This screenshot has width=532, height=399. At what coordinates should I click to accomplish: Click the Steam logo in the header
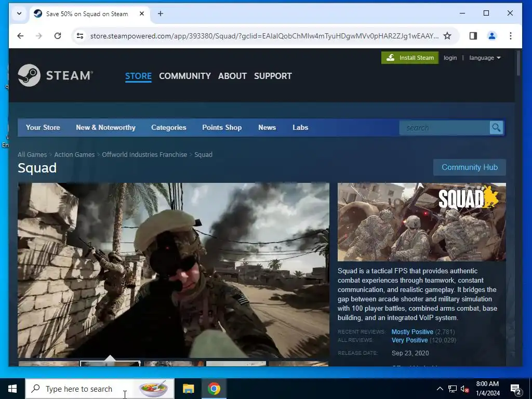[55, 75]
